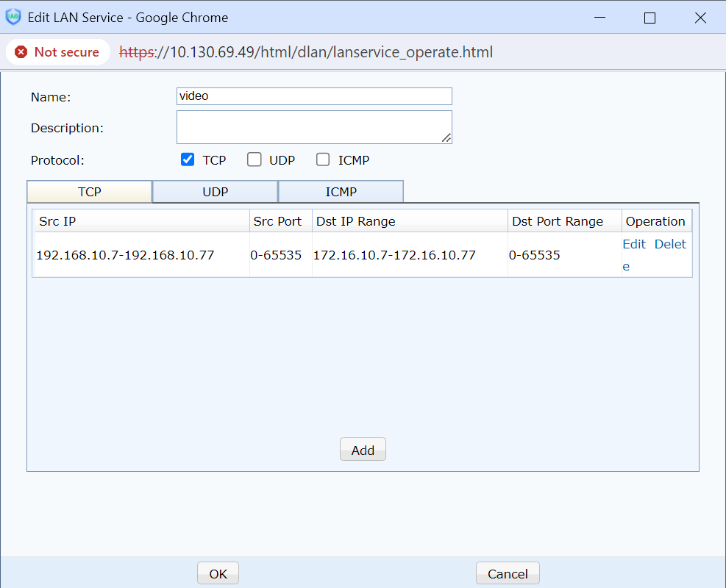
Task: Maximize the Edit LAN Service window
Action: point(650,18)
